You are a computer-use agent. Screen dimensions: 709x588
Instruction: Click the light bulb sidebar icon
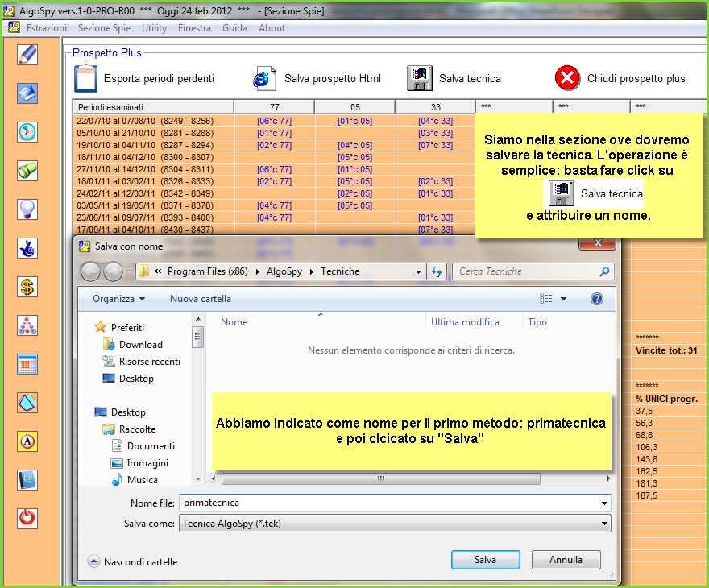tap(27, 209)
